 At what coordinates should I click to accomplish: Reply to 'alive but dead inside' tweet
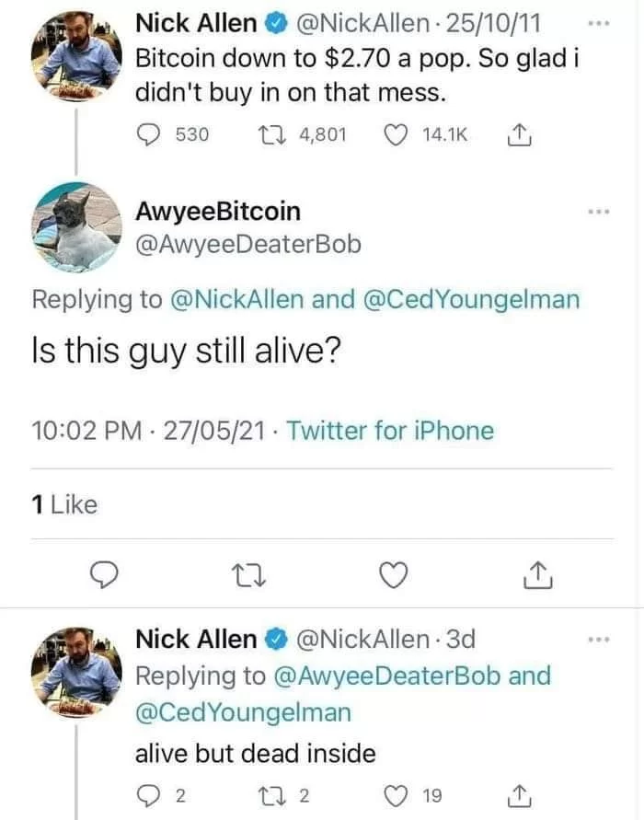[149, 795]
